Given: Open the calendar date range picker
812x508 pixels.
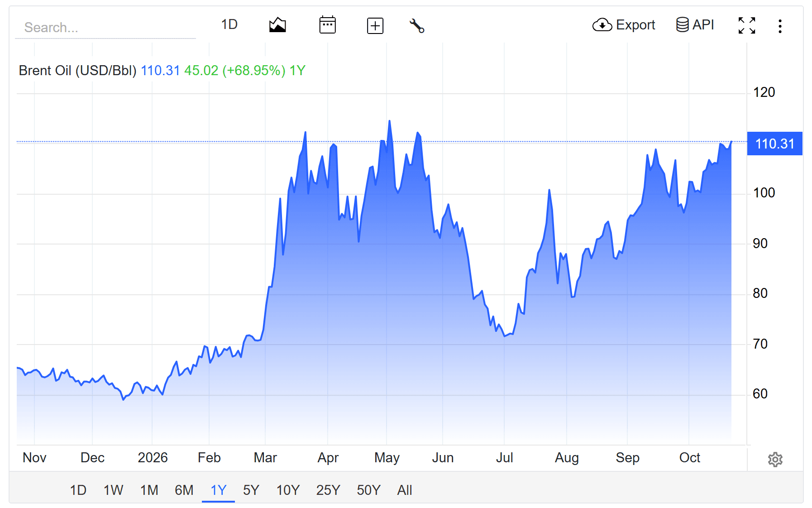Looking at the screenshot, I should (x=327, y=25).
